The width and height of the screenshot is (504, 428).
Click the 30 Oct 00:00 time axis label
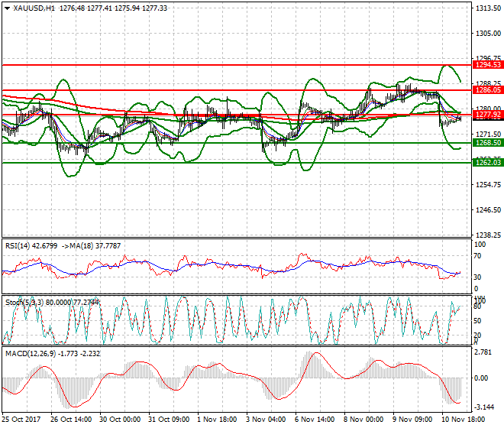(120, 420)
